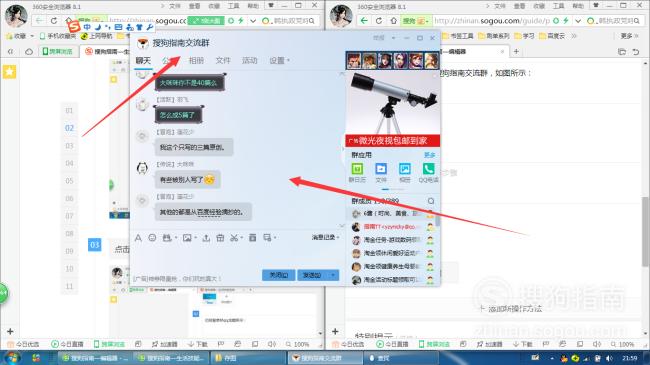This screenshot has width=650, height=365.
Task: Click the 100% zoom control in right browser
Action: coord(623,344)
